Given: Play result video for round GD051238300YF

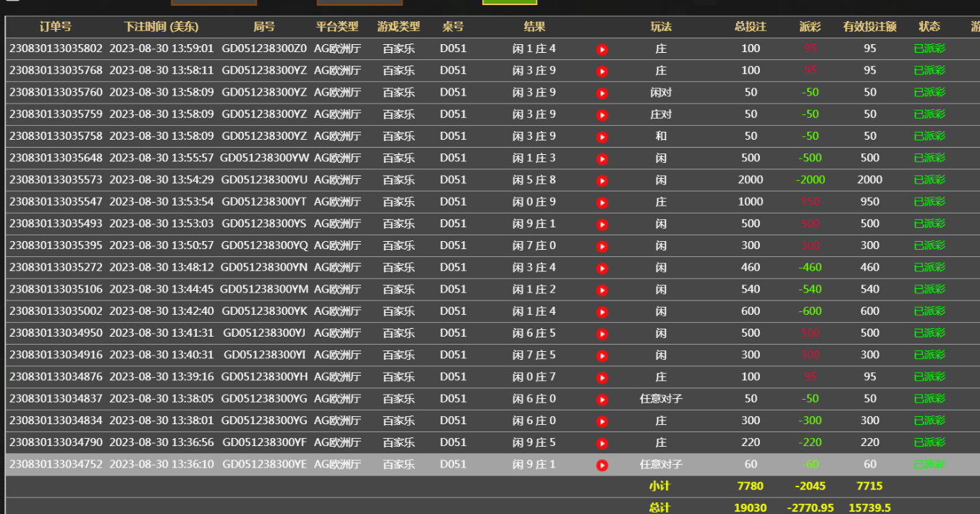Looking at the screenshot, I should 602,443.
